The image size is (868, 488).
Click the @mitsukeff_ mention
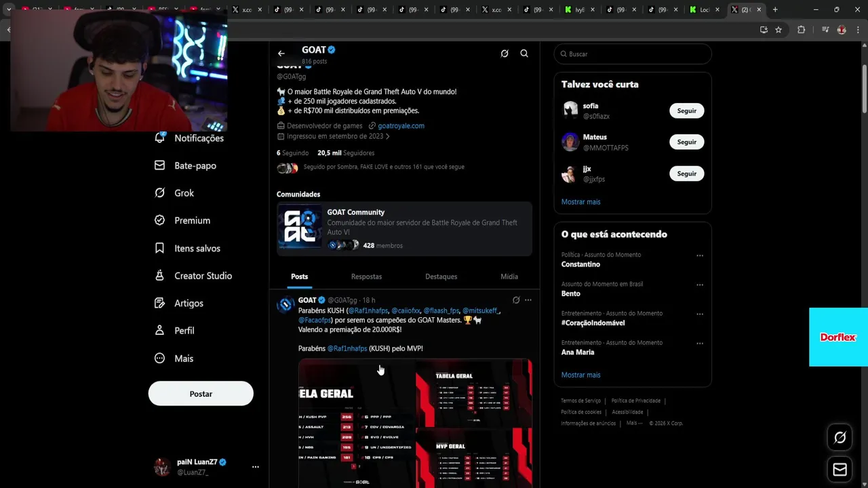click(481, 310)
